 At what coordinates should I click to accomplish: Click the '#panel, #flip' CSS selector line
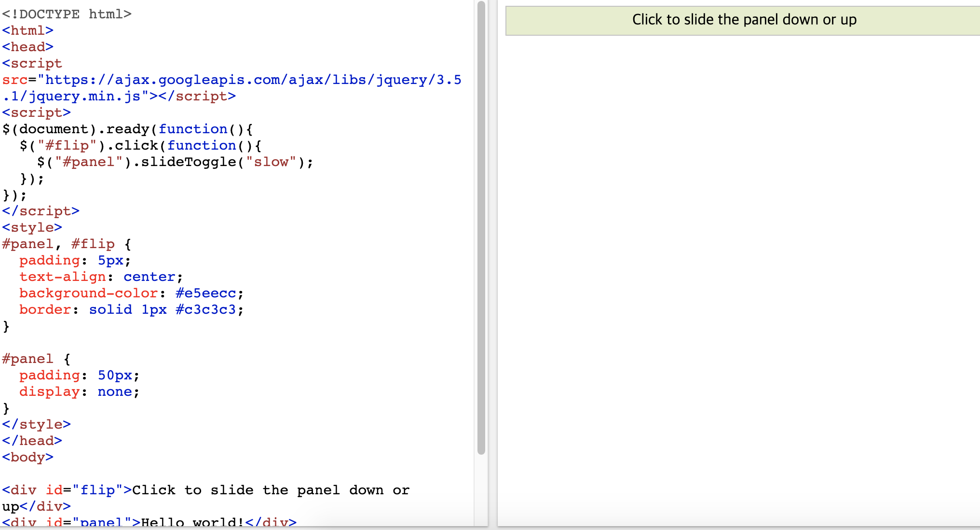[58, 244]
